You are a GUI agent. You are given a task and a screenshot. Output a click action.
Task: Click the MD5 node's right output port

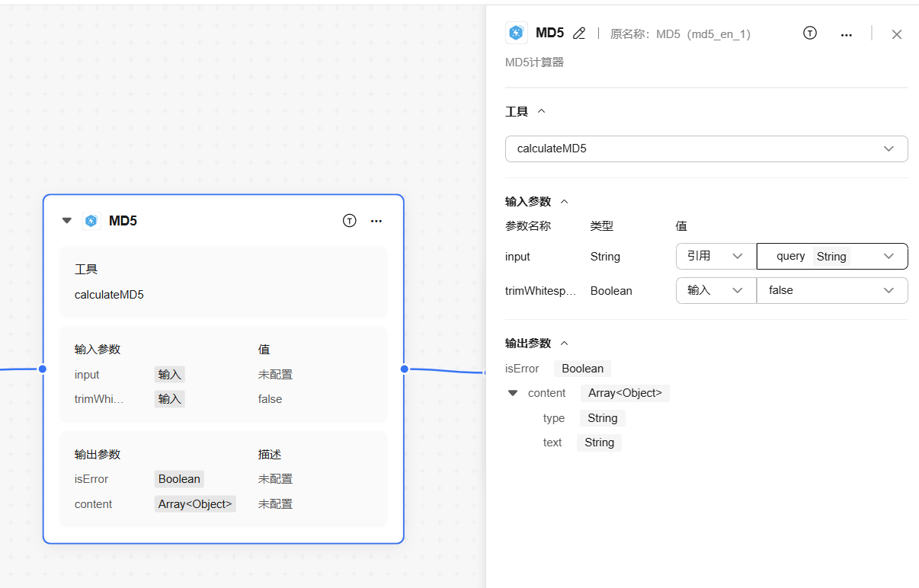pos(405,369)
